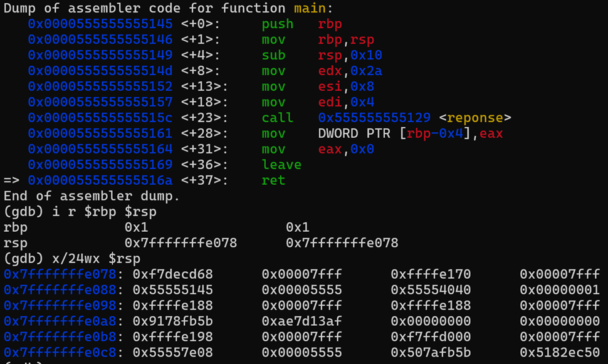Image resolution: width=608 pixels, height=364 pixels.
Task: Select the rsp register value 0x7fffffffe078
Action: point(181,242)
